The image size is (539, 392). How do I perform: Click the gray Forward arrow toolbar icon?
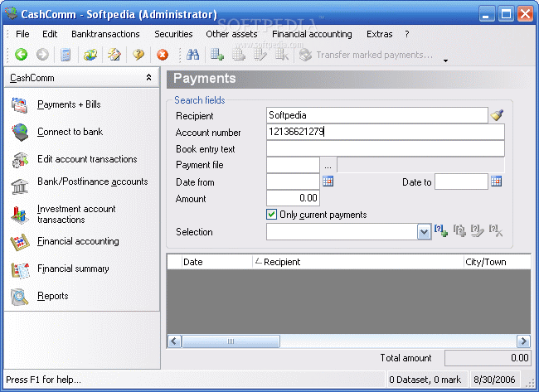(x=42, y=54)
